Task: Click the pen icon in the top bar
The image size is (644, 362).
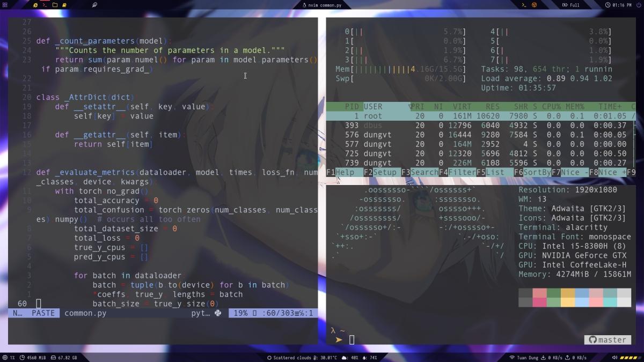Action: point(94,4)
